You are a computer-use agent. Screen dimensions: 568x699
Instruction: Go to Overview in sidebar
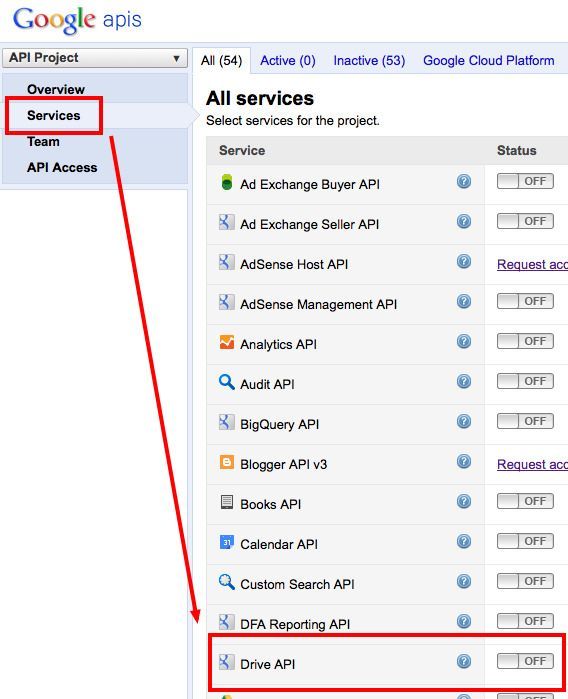pyautogui.click(x=56, y=89)
